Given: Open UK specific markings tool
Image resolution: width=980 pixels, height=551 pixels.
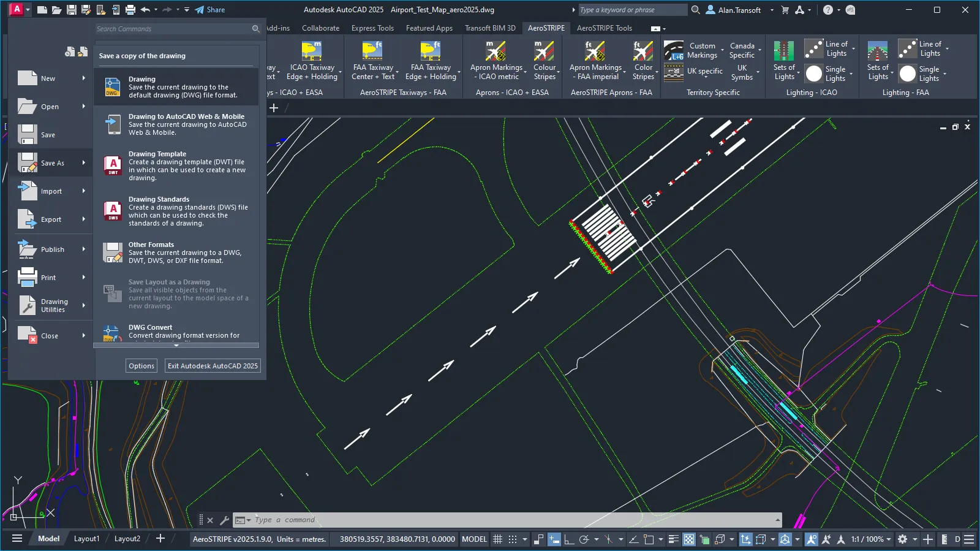Looking at the screenshot, I should [693, 72].
